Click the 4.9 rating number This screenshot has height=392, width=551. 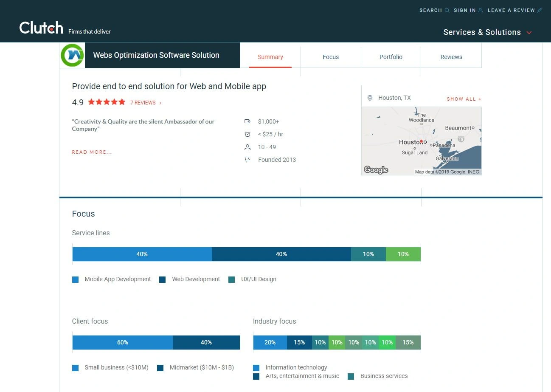tap(78, 102)
